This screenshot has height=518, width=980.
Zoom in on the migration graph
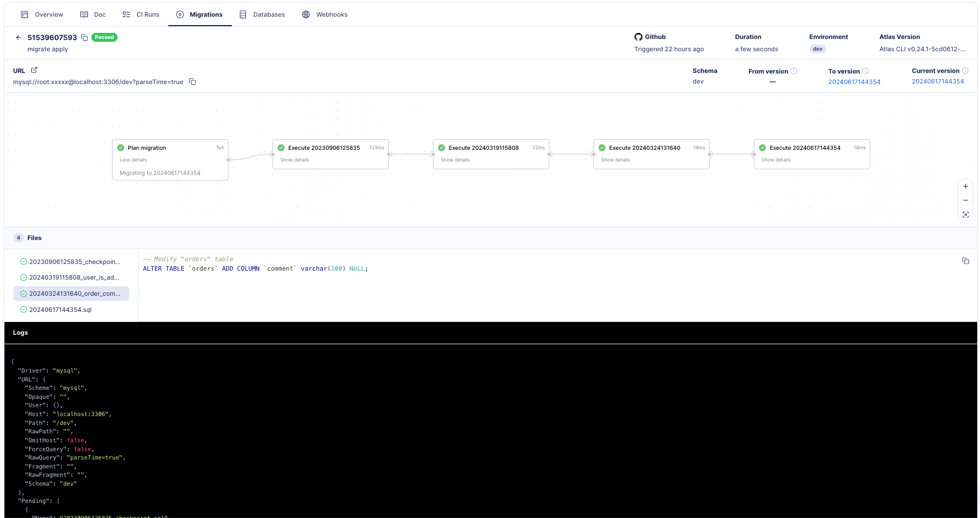pos(966,186)
